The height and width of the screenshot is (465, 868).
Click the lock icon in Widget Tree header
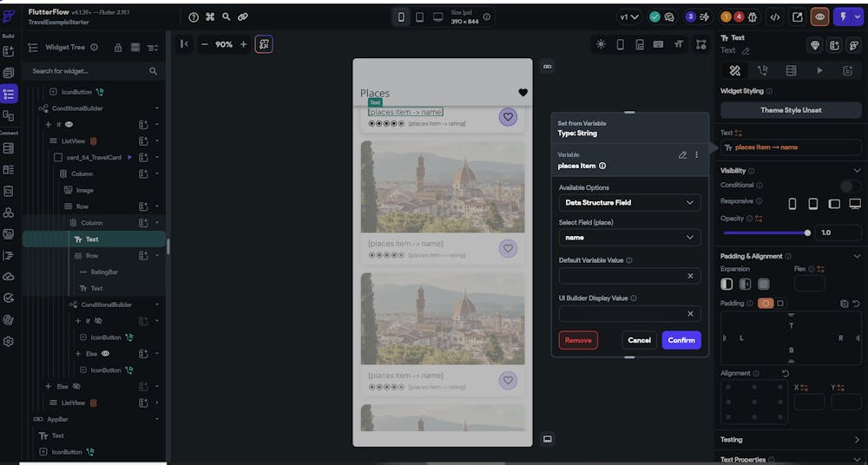(118, 48)
